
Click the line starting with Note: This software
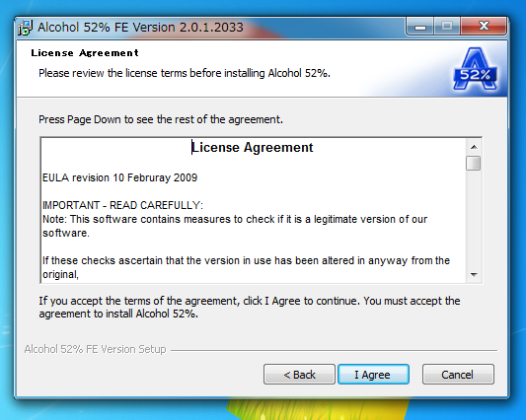click(235, 219)
